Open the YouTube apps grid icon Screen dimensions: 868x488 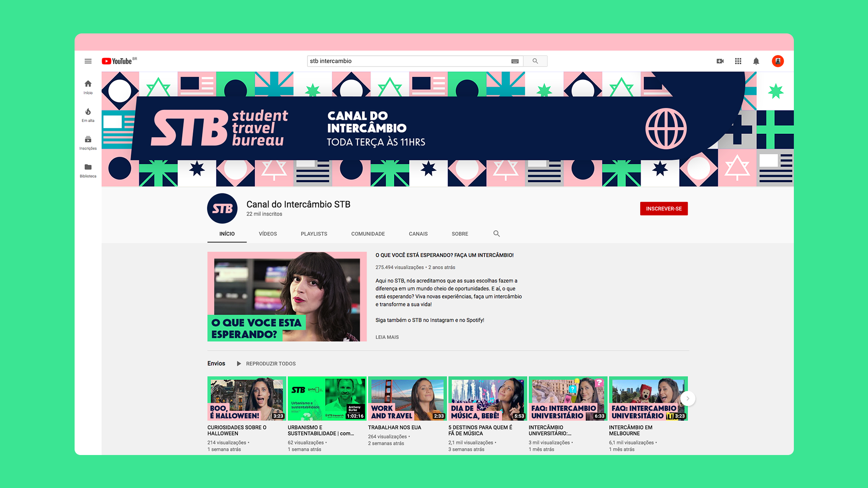click(738, 61)
